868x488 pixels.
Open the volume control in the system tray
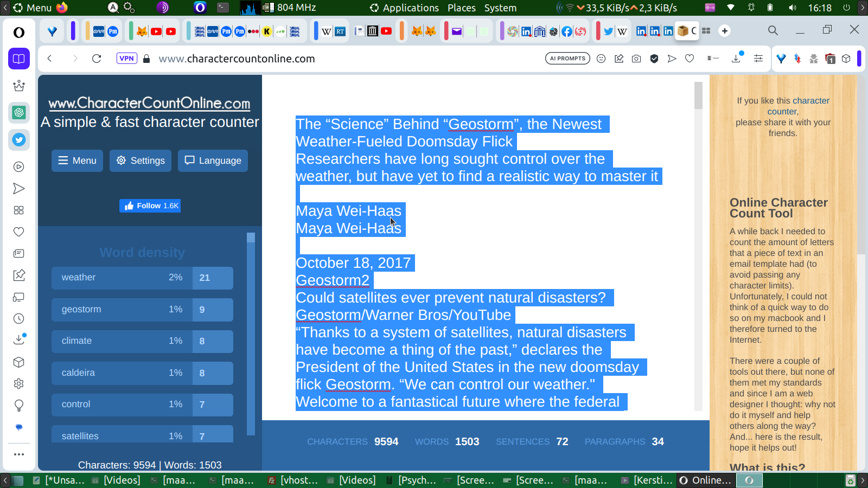[x=792, y=8]
